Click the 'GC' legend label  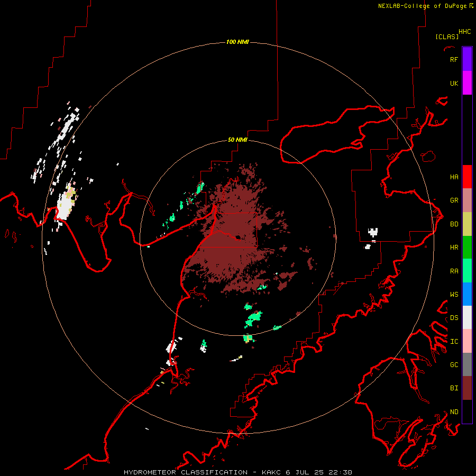coord(454,365)
